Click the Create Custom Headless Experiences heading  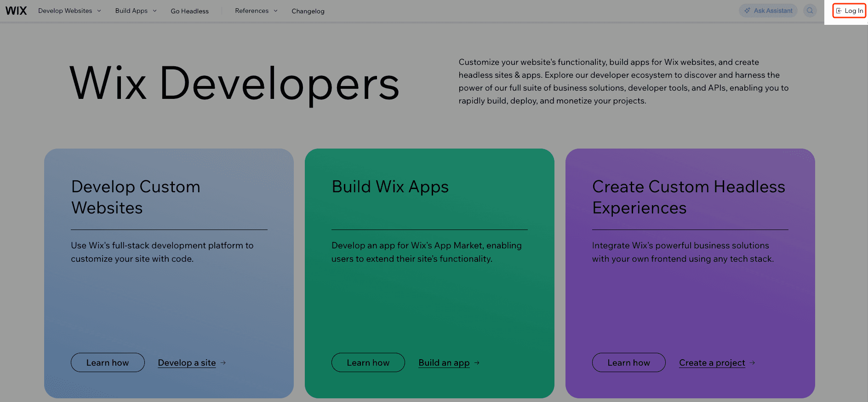(x=689, y=197)
